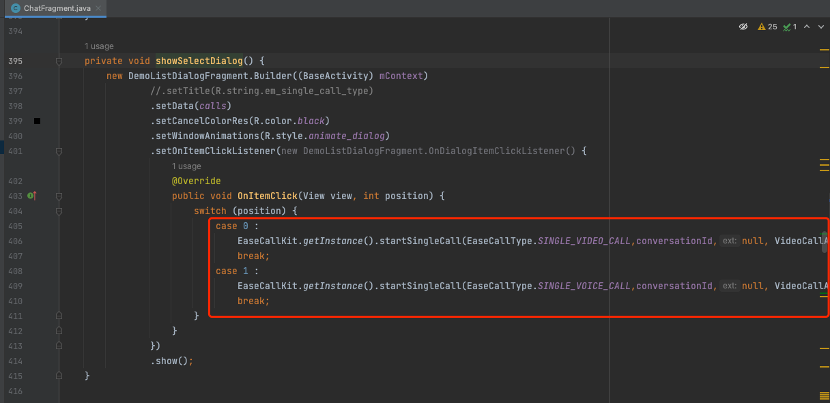Viewport: 830px width, 404px height.
Task: Collapse the switch (position) block fold
Action: 59,211
